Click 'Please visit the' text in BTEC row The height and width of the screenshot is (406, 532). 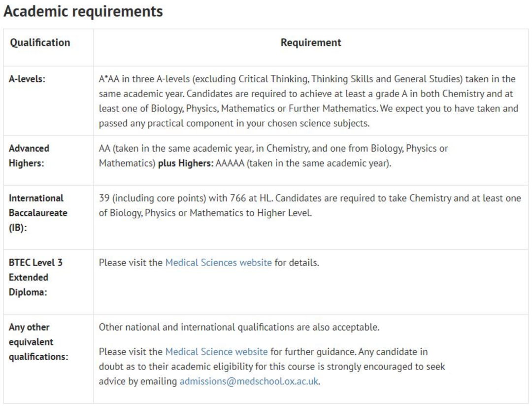pos(131,263)
